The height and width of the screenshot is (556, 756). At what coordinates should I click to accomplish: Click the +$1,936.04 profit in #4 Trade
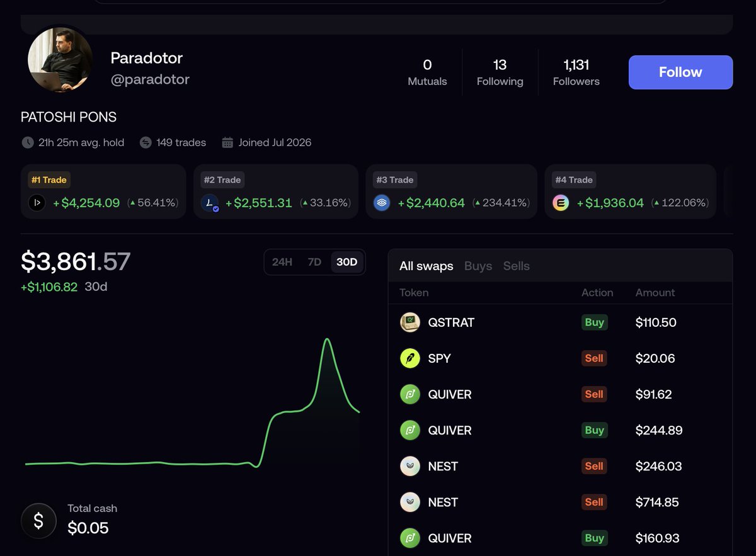610,203
